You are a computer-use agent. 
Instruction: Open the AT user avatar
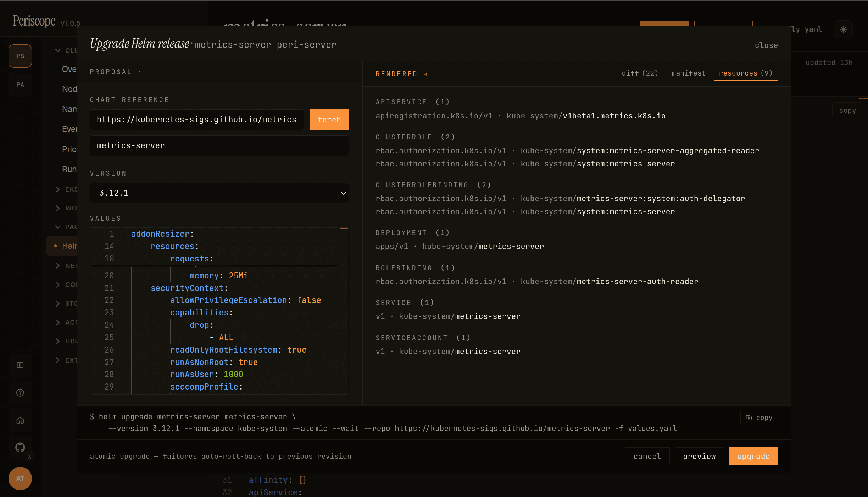point(20,479)
